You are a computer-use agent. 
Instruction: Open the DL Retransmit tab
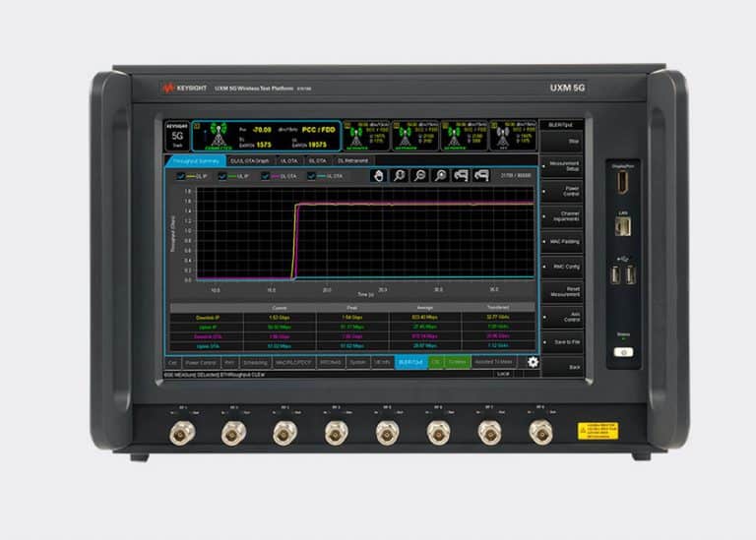click(353, 161)
